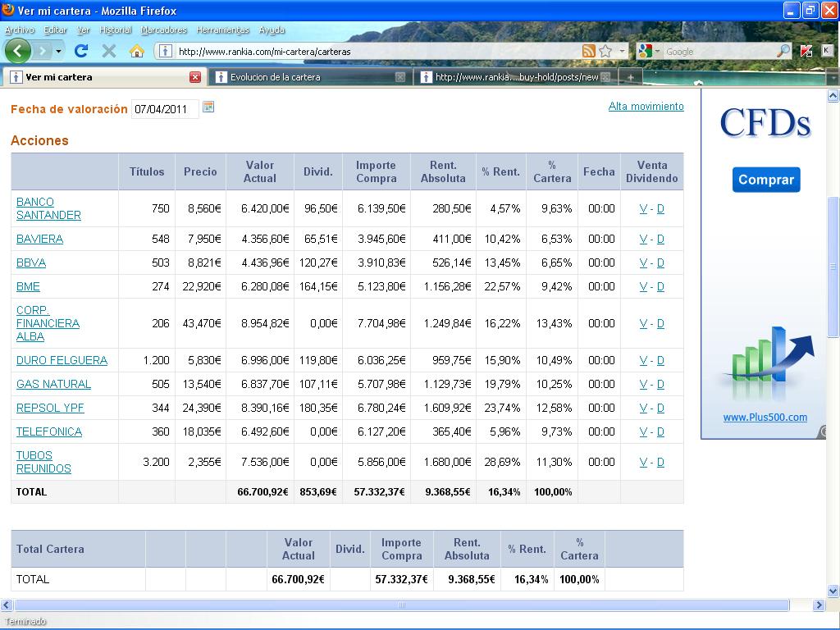Reload the current page

81,52
